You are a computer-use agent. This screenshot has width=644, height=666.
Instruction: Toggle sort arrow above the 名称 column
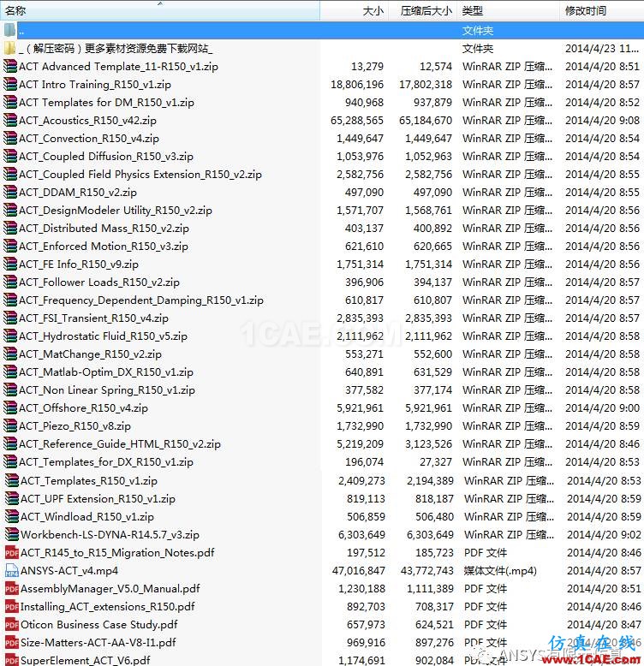click(x=160, y=3)
